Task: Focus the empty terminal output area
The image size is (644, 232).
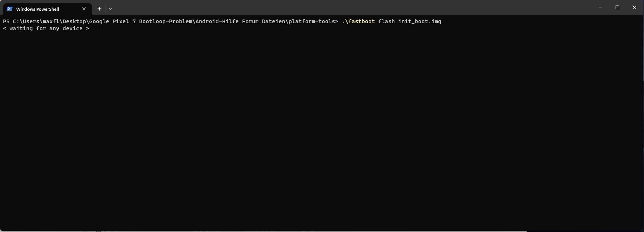Action: [x=321, y=129]
